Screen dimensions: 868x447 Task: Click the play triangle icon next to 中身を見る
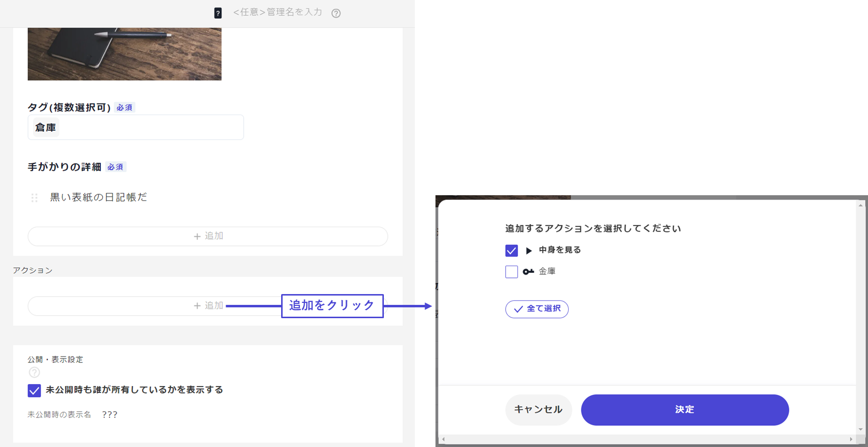coord(529,250)
